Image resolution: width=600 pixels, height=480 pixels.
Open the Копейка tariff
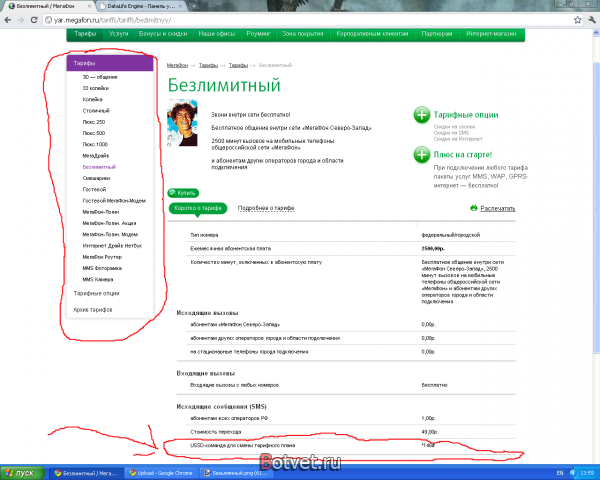(x=92, y=100)
